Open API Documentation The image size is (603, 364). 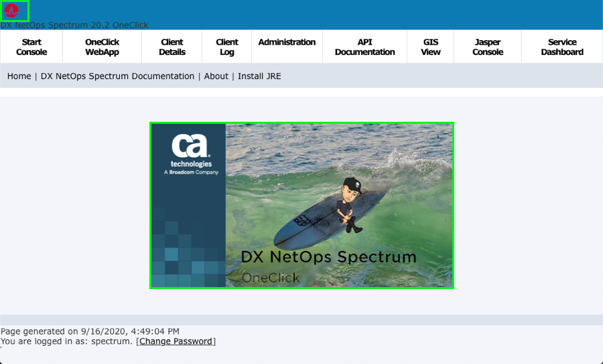[364, 47]
